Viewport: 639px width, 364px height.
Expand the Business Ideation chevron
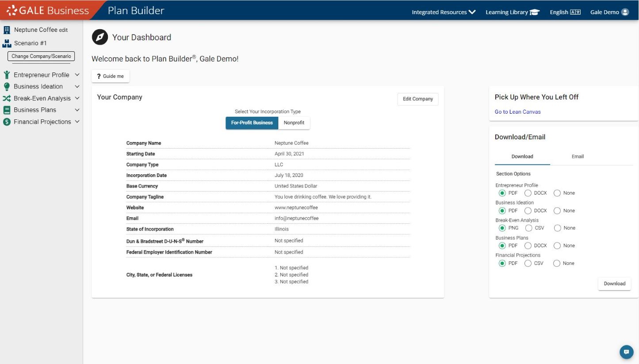click(77, 87)
